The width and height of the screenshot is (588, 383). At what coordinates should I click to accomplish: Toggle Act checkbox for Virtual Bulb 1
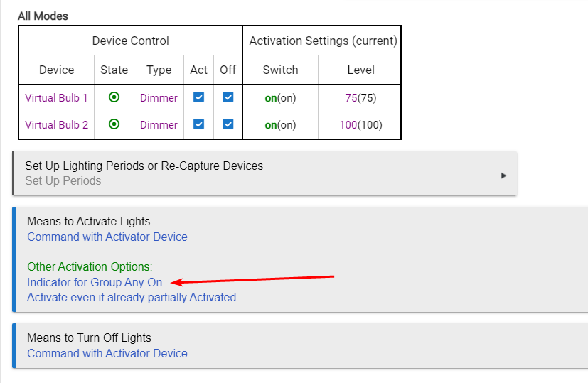(x=199, y=97)
